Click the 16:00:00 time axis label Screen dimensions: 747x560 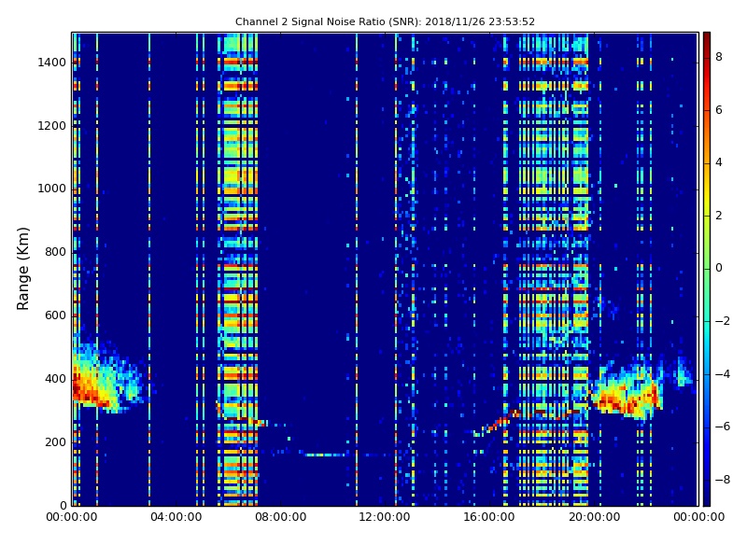tap(489, 517)
